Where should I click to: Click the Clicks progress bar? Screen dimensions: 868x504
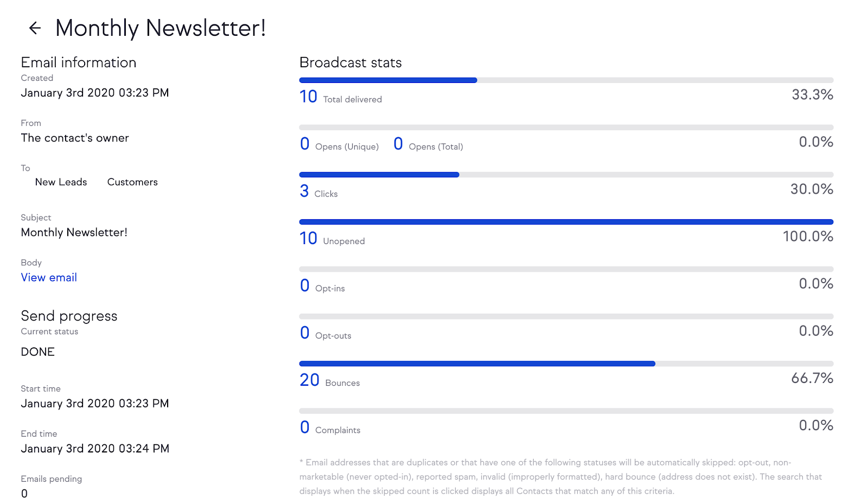coord(566,175)
